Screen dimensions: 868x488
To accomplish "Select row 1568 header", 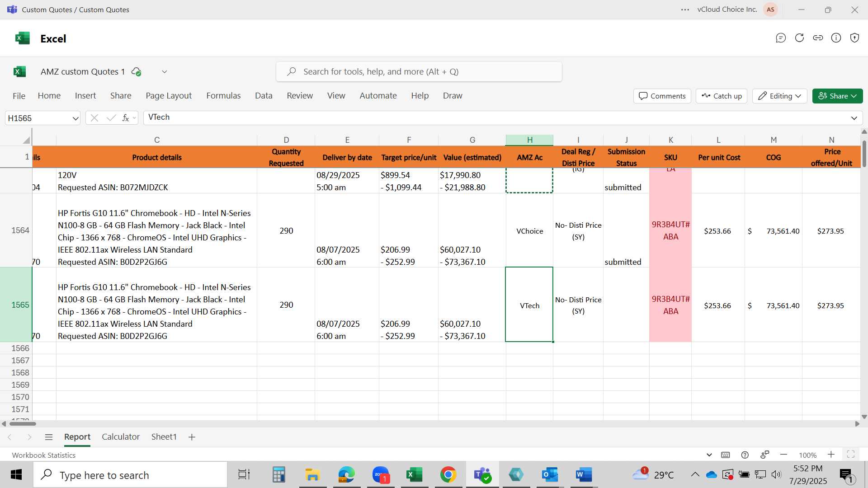I will [16, 373].
